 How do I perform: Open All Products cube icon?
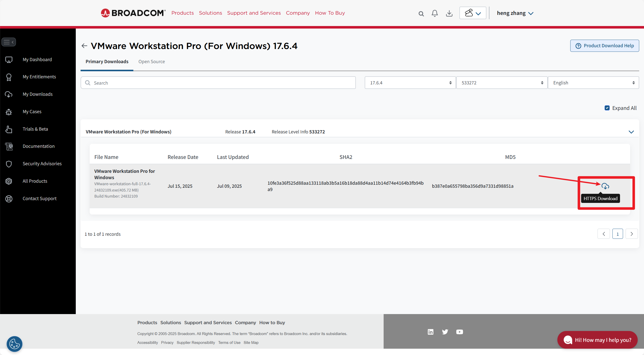click(x=9, y=181)
